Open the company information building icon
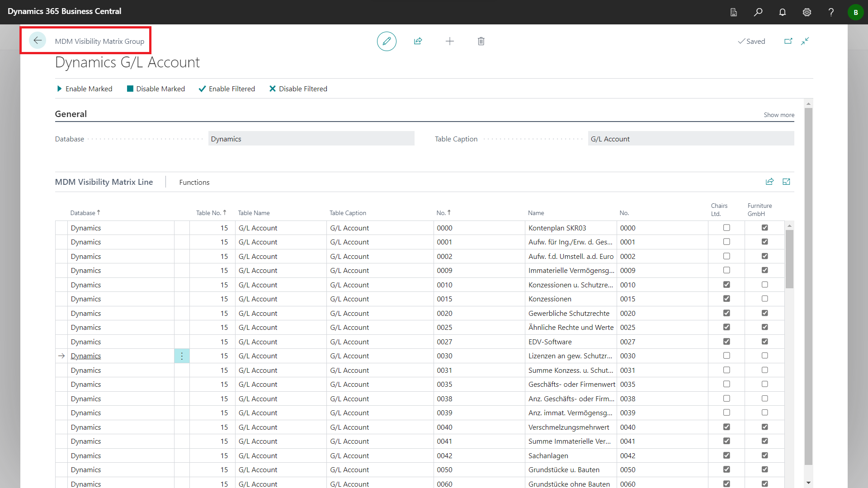This screenshot has height=488, width=868. click(x=734, y=12)
